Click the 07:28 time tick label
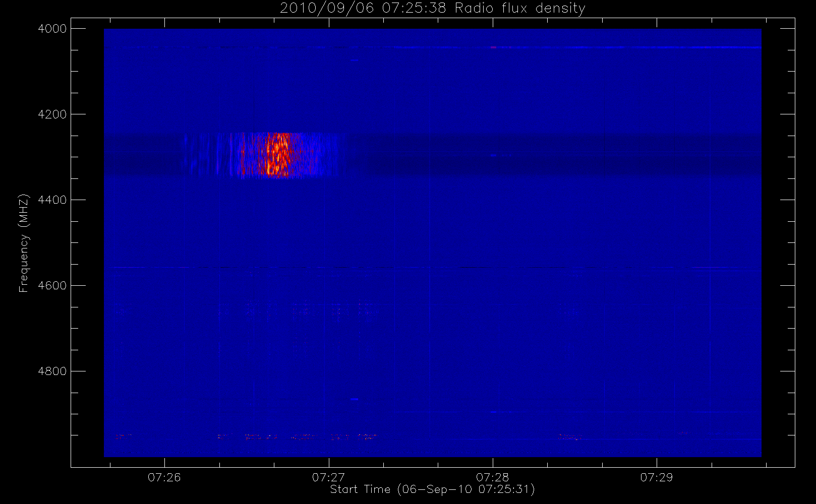This screenshot has width=816, height=504. coord(493,477)
